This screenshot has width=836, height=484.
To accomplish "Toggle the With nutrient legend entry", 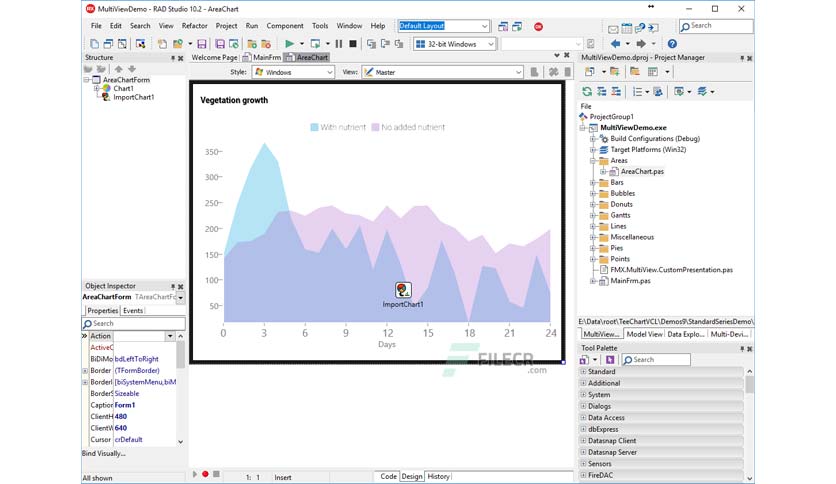I will (338, 127).
